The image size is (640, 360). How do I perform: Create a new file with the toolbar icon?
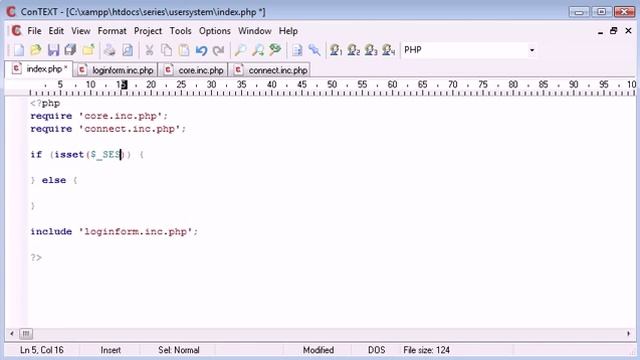pyautogui.click(x=18, y=50)
